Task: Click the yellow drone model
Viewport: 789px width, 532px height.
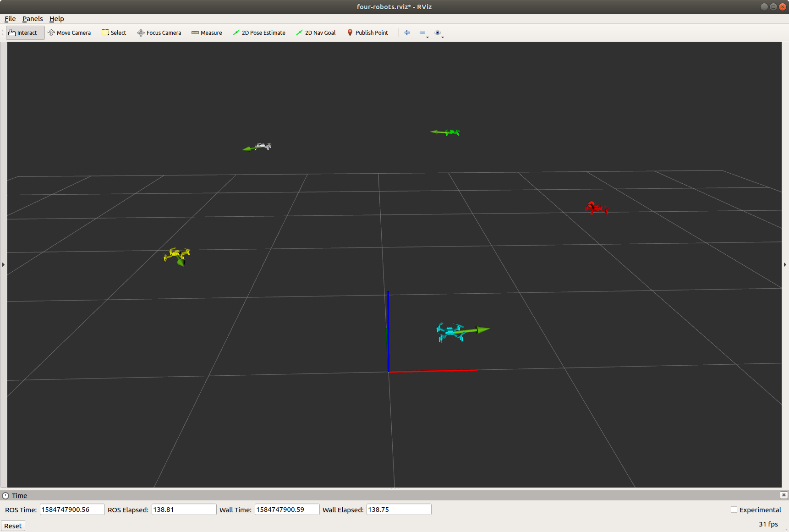Action: [x=176, y=254]
